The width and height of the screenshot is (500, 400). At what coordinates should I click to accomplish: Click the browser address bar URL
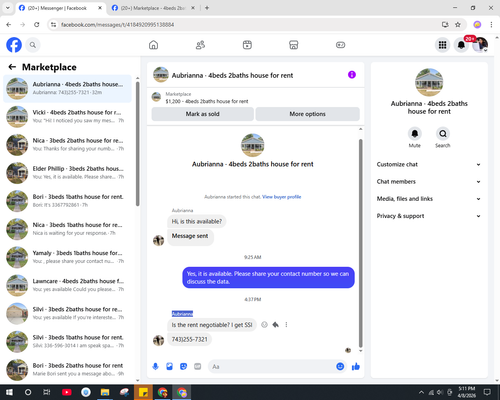[117, 25]
